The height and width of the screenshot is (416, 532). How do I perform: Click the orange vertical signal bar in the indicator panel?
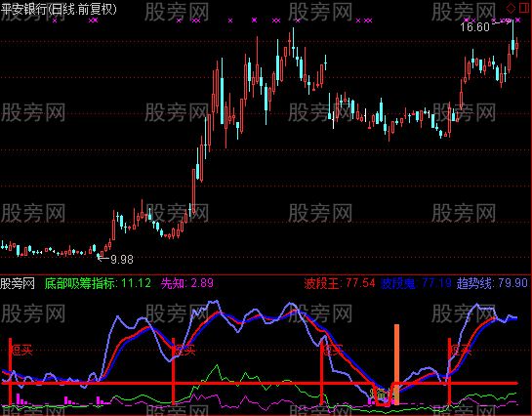tap(396, 364)
